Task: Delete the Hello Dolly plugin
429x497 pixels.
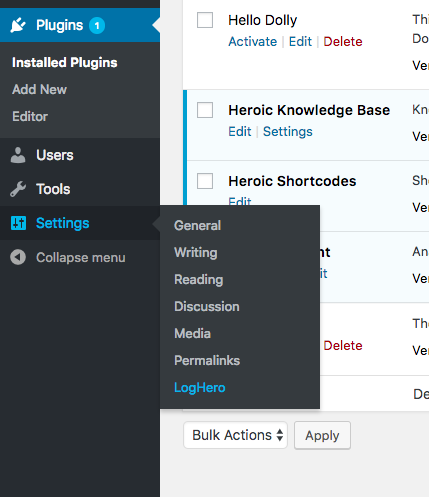Action: (343, 42)
